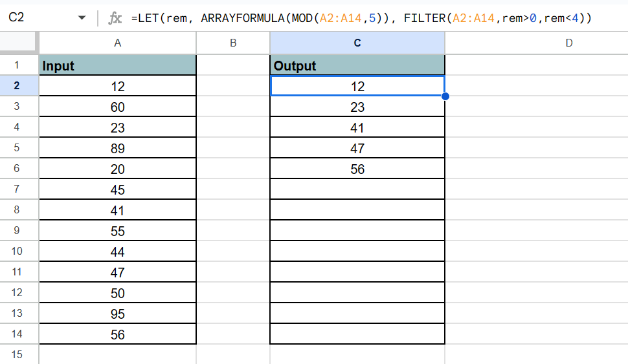628x364 pixels.
Task: Select row 15 header
Action: [19, 354]
